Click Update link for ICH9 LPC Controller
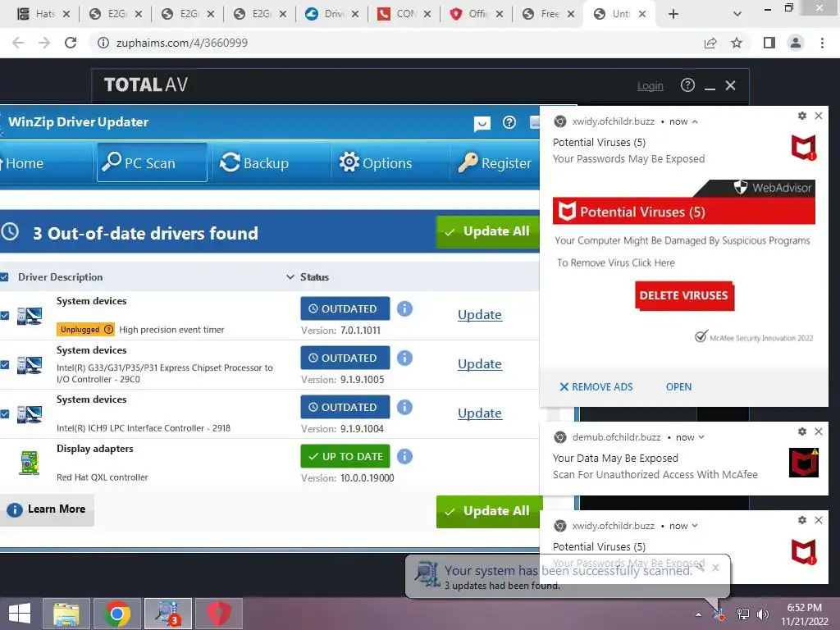Image resolution: width=840 pixels, height=630 pixels. pos(479,413)
